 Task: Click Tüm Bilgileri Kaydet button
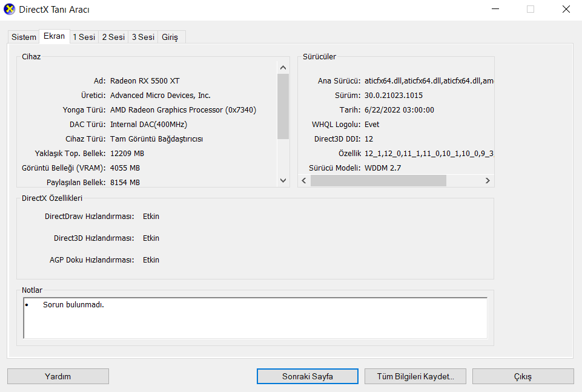(x=415, y=376)
